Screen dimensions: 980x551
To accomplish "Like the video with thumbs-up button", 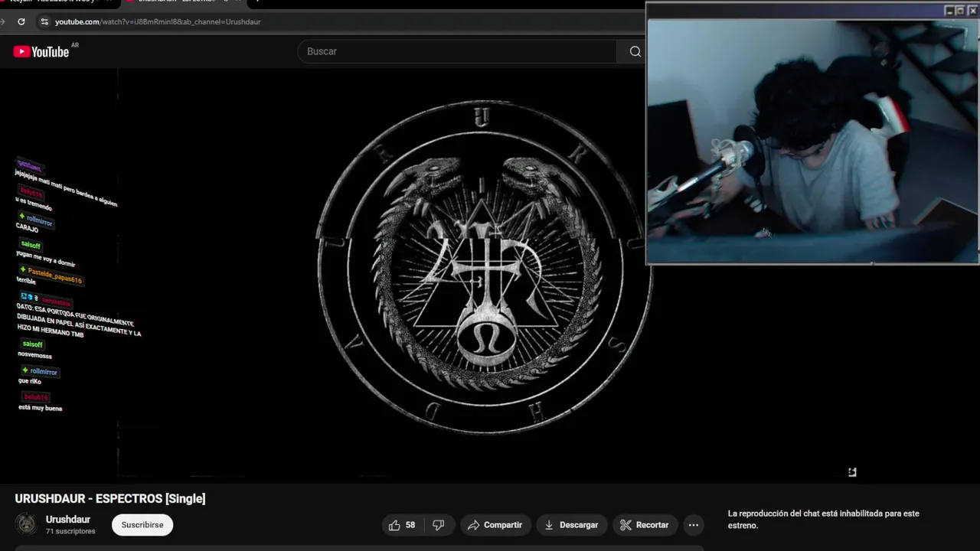I will pos(402,525).
